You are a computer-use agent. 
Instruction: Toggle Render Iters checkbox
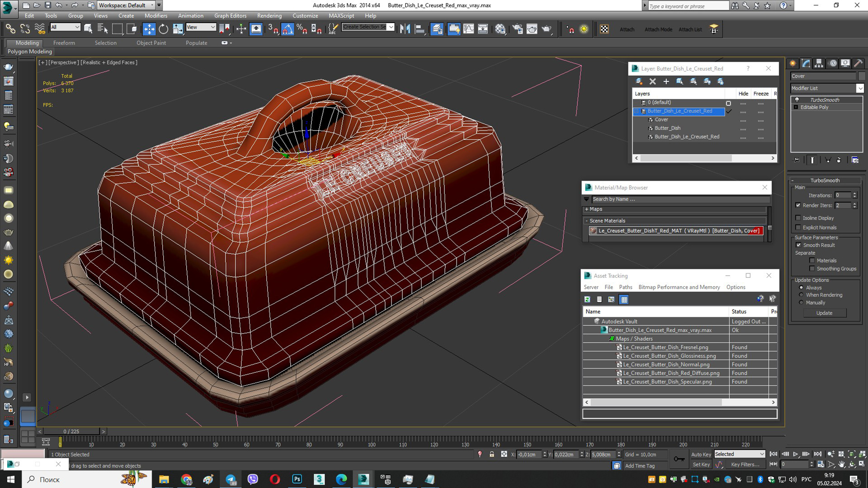click(798, 205)
